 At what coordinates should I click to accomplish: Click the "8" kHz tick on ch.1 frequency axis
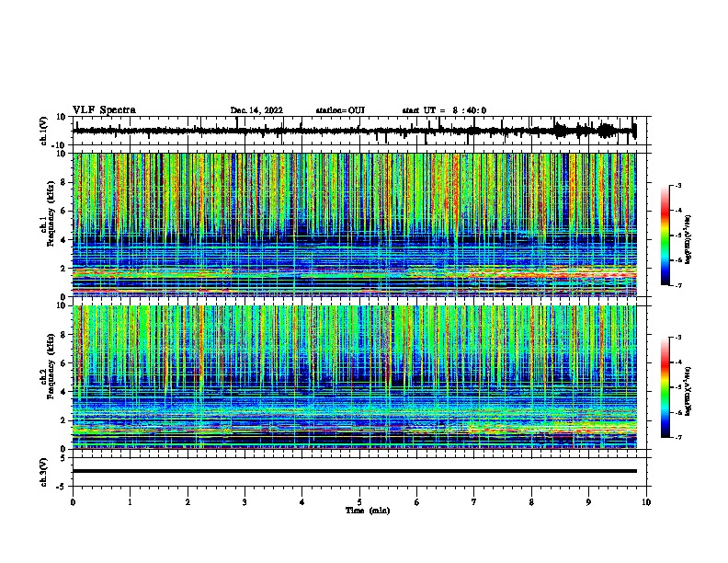63,182
